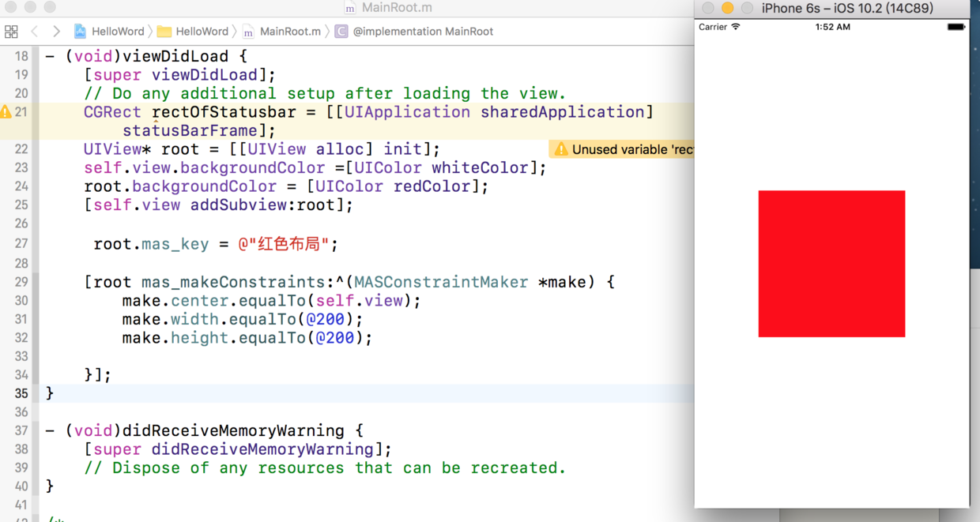
Task: Click the red square in the simulator
Action: (831, 264)
